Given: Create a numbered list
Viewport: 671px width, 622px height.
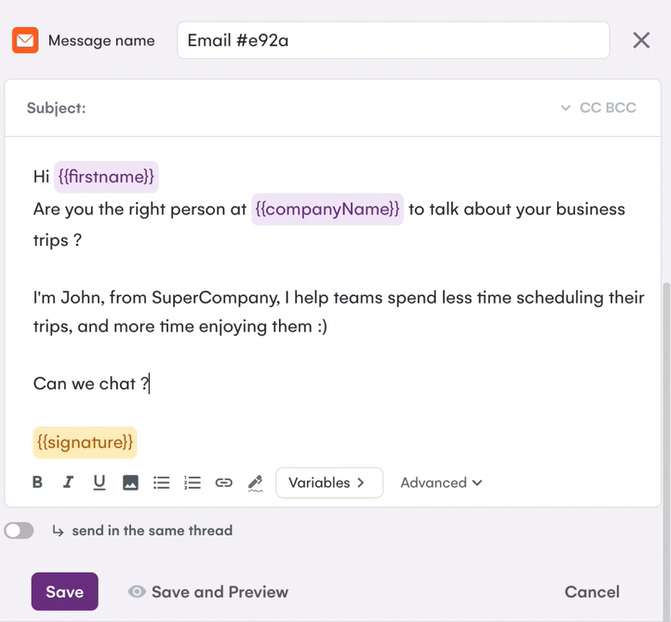Looking at the screenshot, I should pos(193,483).
